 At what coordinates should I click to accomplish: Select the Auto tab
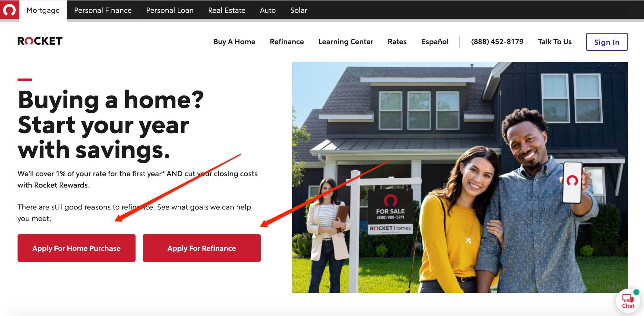[x=268, y=10]
